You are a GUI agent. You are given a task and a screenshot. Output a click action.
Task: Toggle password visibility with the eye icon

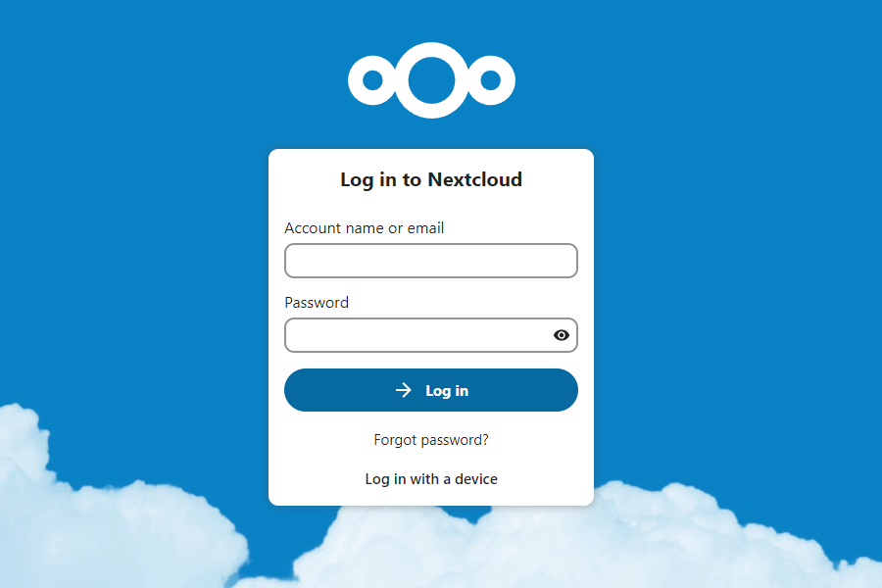562,335
